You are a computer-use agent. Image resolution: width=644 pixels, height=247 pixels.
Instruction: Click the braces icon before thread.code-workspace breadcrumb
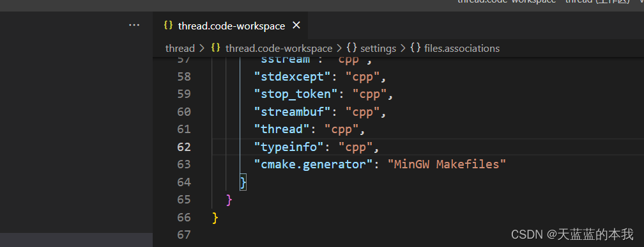click(x=216, y=48)
